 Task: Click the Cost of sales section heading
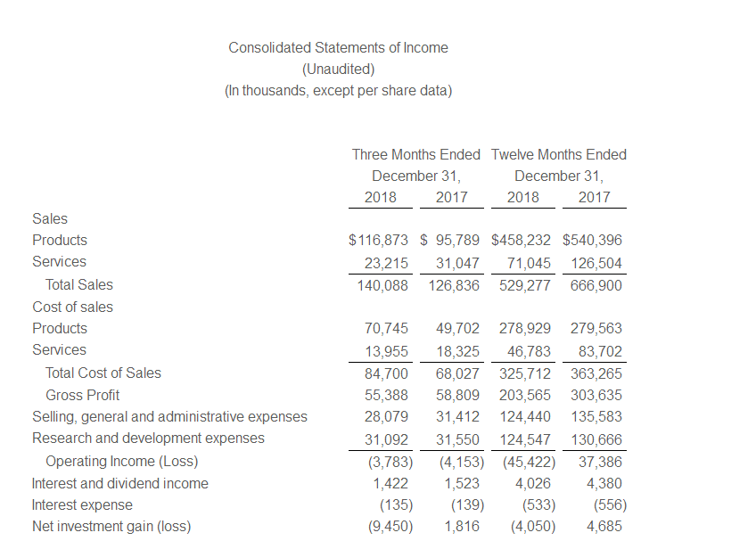point(72,307)
